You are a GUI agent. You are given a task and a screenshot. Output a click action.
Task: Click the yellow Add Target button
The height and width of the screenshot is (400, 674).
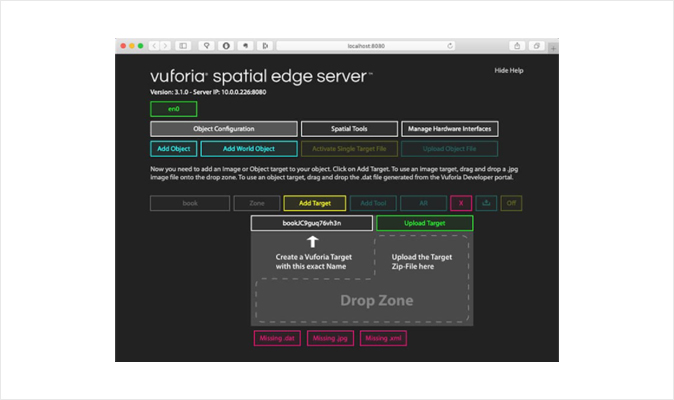pos(315,203)
